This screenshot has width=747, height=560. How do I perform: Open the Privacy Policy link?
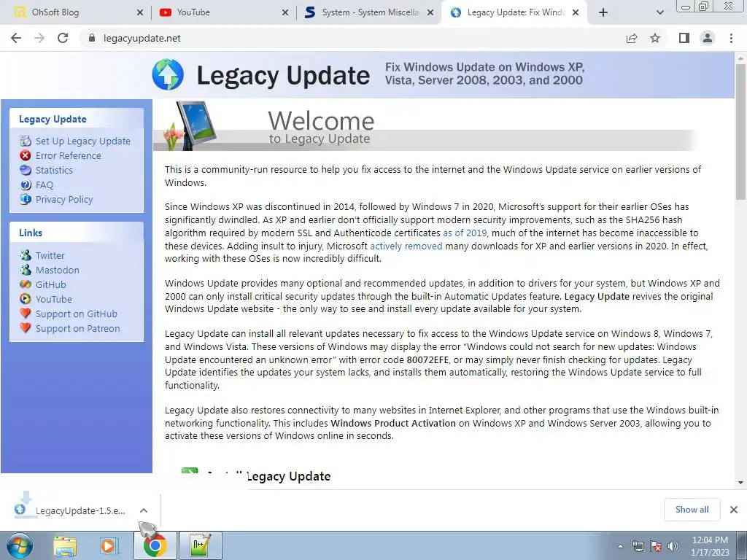[64, 199]
